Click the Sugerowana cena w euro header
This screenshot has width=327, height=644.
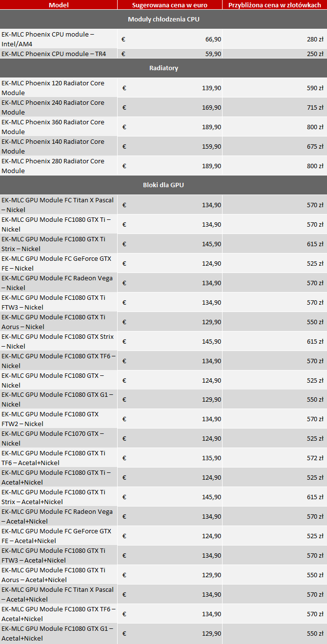[170, 5]
